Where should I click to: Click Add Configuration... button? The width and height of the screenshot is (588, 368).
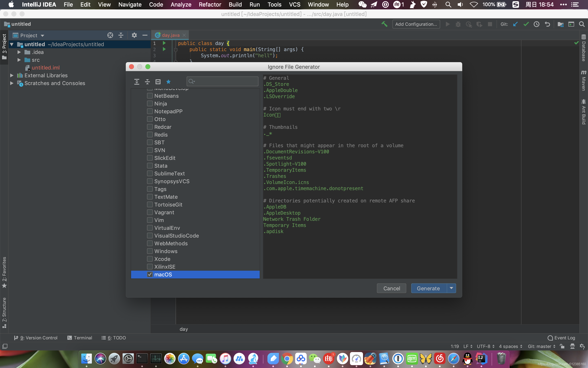[416, 24]
